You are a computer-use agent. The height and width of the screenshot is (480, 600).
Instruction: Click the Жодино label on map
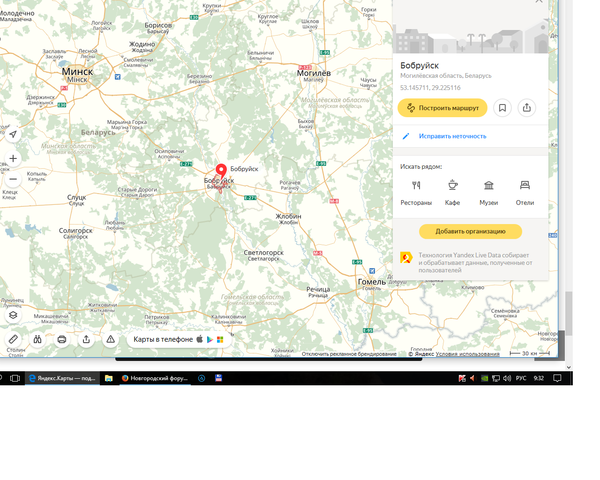(142, 44)
